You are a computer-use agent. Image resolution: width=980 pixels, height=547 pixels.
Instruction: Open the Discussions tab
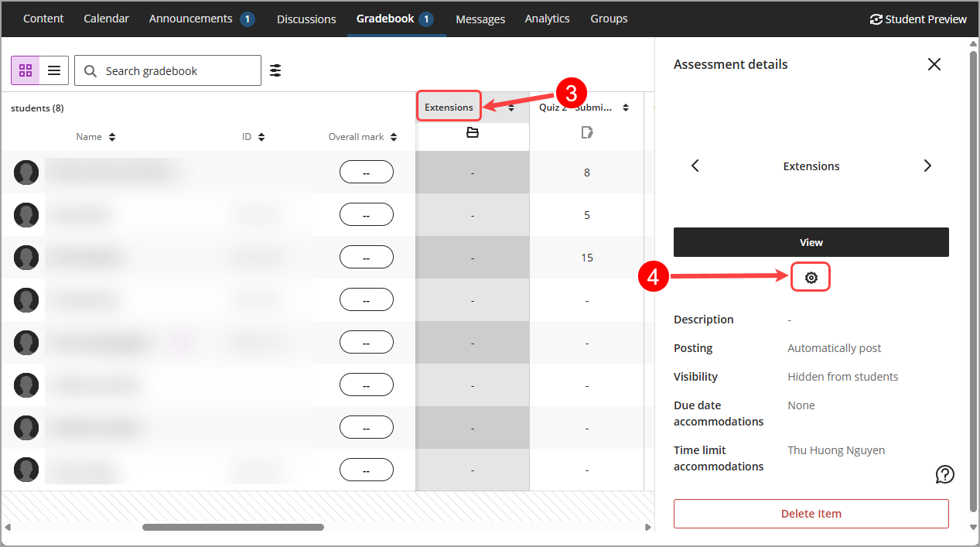306,19
